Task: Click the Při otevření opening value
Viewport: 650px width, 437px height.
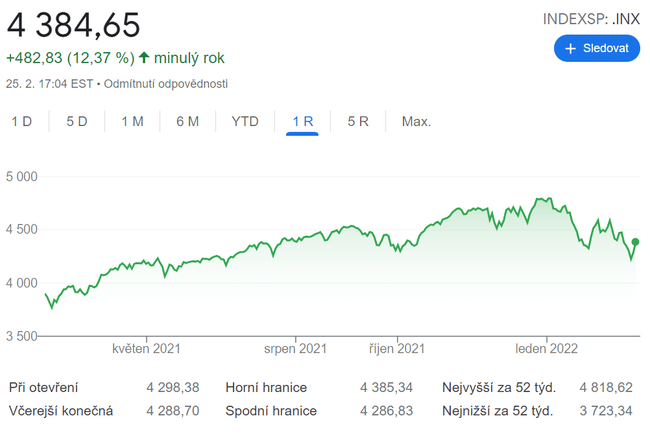Action: 172,387
